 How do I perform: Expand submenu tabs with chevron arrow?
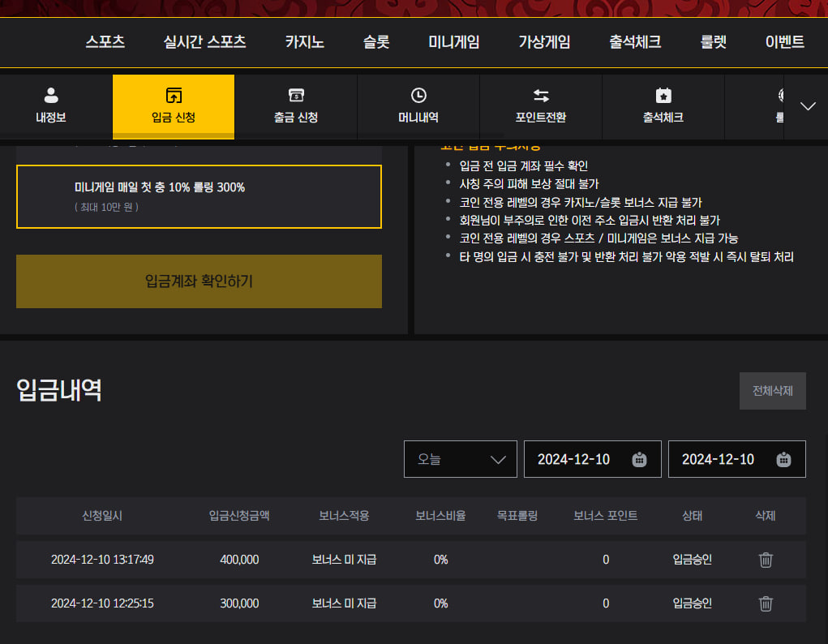click(808, 106)
